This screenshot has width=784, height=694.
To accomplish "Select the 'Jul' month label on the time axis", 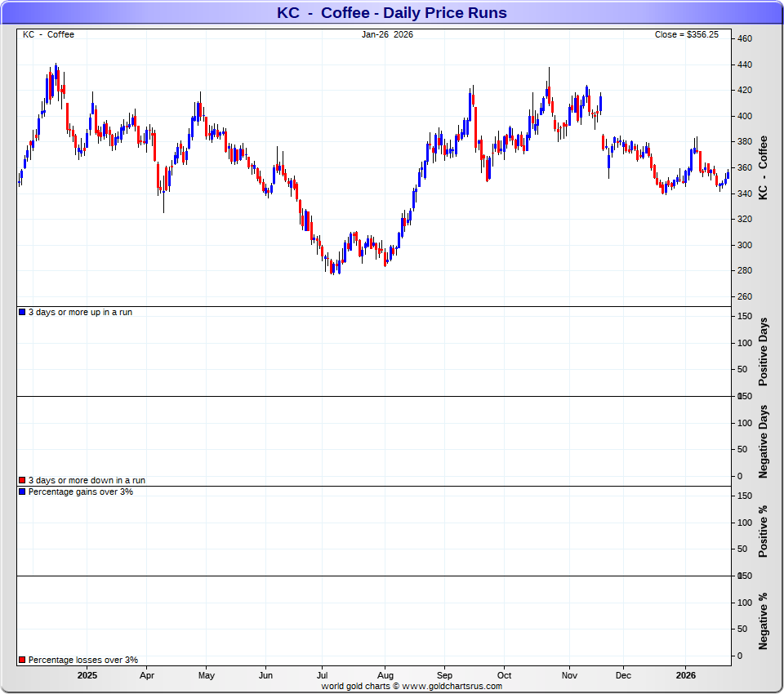I will click(322, 676).
